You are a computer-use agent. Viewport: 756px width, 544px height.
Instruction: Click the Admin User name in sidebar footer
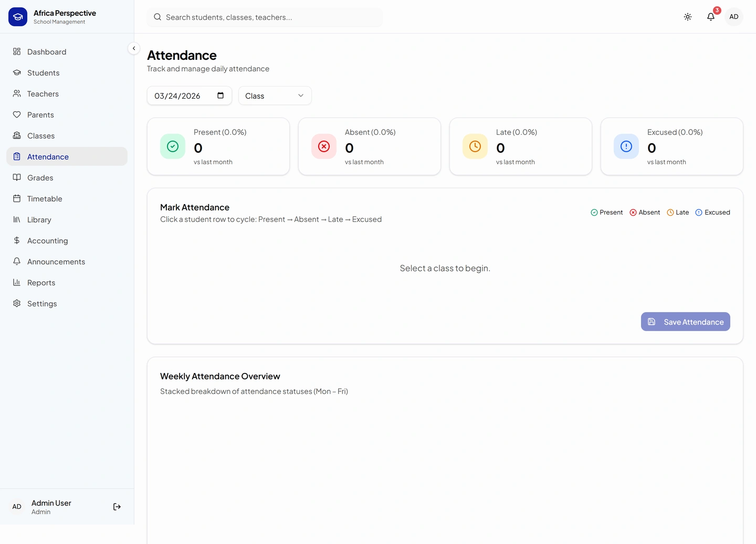[x=51, y=503]
